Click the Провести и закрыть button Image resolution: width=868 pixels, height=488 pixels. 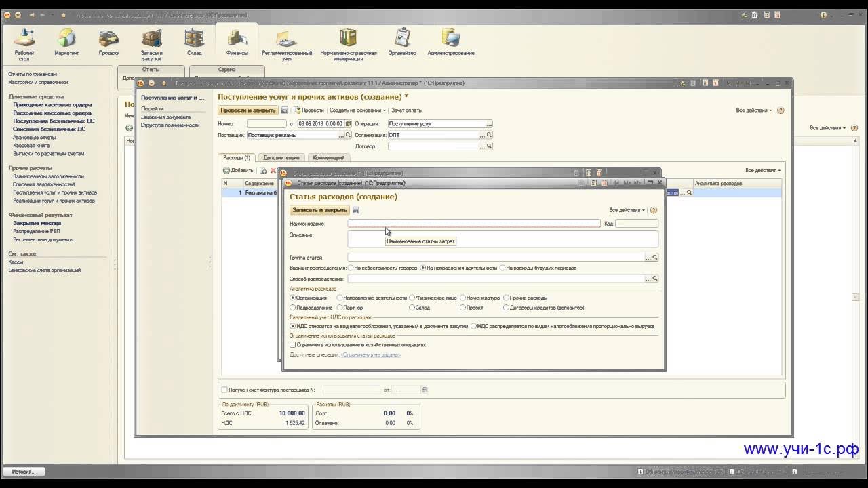click(248, 110)
